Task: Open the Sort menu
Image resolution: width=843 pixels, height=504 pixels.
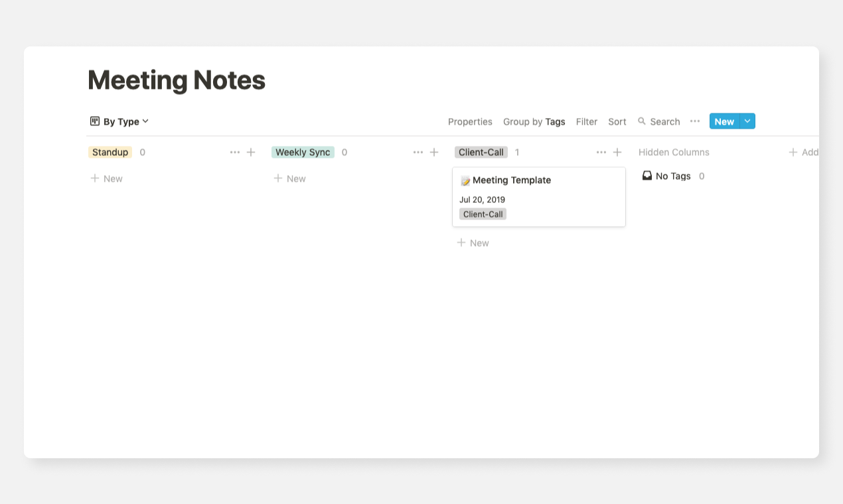Action: tap(617, 121)
